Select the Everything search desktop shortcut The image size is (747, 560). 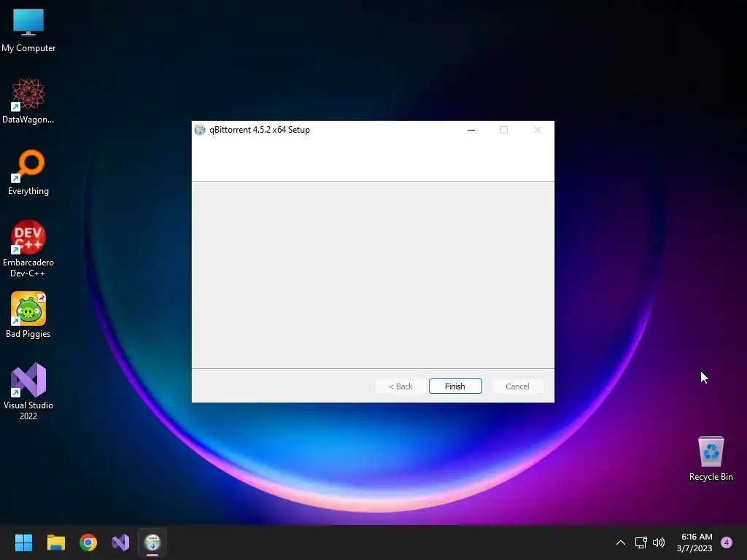tap(28, 172)
